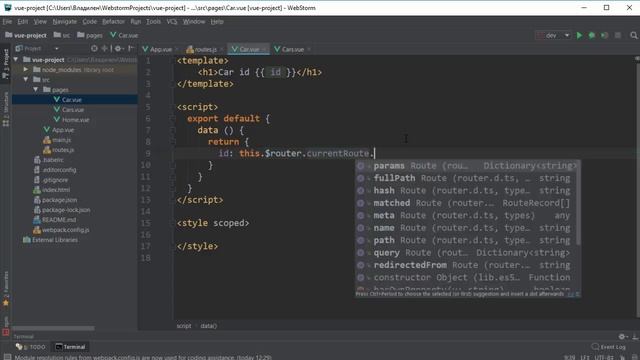Choose fullPath completion suggestion
The width and height of the screenshot is (640, 360).
tap(467, 178)
